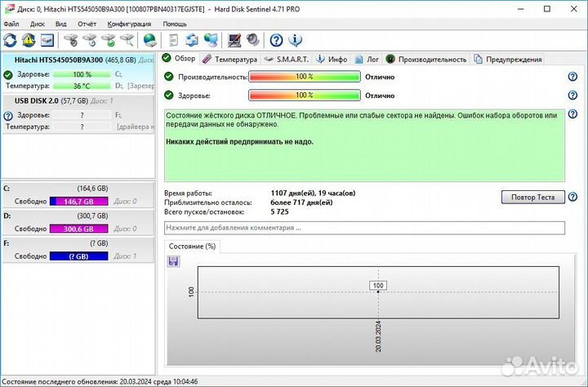Minimize the Hard Disk Sentinel window

pos(520,9)
